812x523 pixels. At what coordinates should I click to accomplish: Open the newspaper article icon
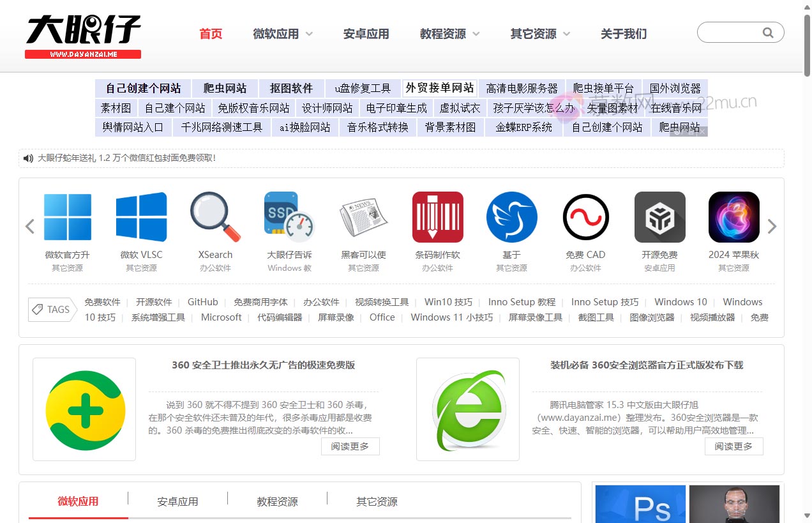tap(363, 217)
